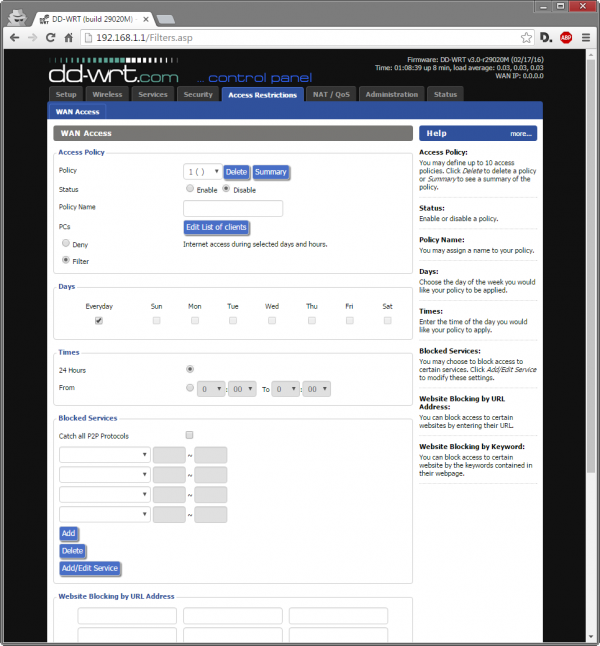Screen dimensions: 600x646
Task: Open the Policy number dropdown
Action: pos(202,171)
